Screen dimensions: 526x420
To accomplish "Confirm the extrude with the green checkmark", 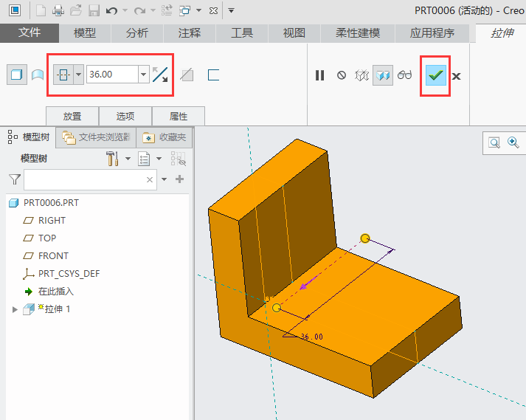I will click(x=436, y=75).
